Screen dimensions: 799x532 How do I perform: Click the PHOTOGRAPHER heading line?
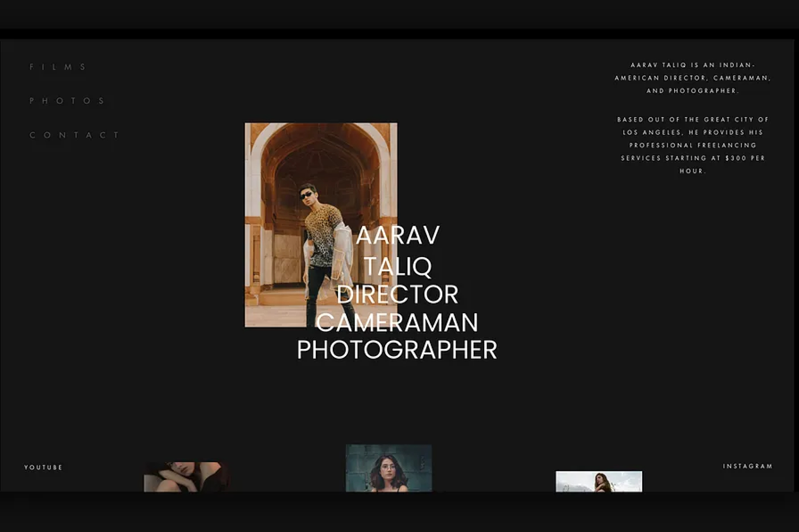pyautogui.click(x=397, y=350)
